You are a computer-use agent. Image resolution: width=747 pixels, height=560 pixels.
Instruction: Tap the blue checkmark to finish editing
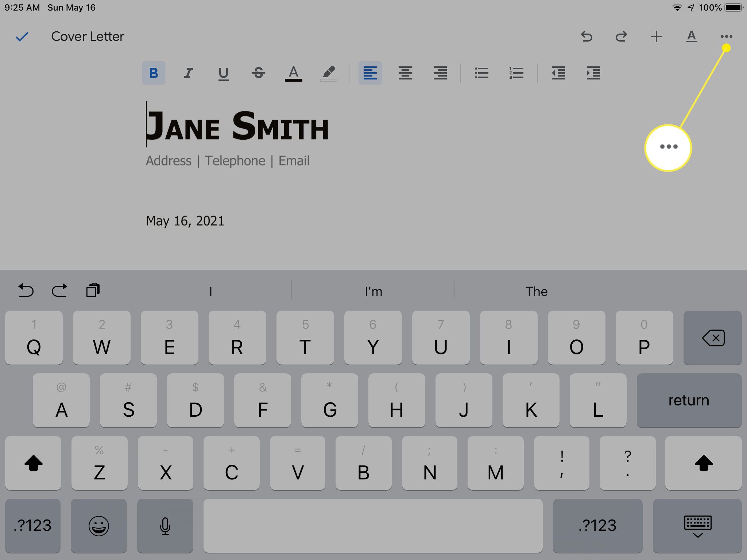pos(22,36)
